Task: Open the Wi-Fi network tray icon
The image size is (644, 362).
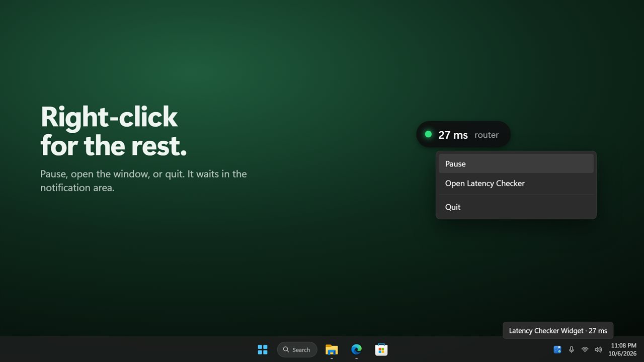Action: (x=585, y=349)
